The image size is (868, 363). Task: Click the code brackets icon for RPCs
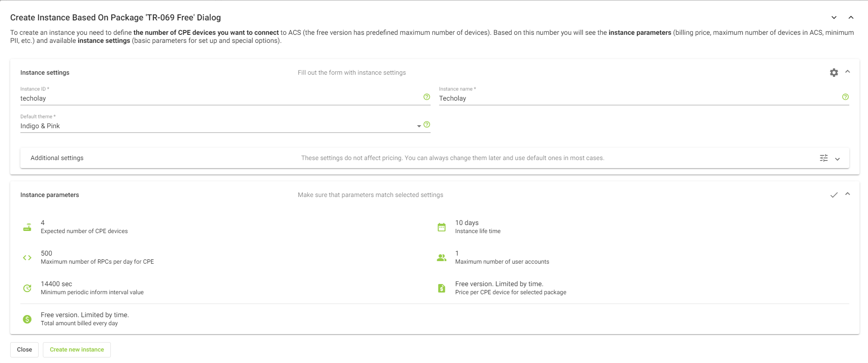coord(27,258)
